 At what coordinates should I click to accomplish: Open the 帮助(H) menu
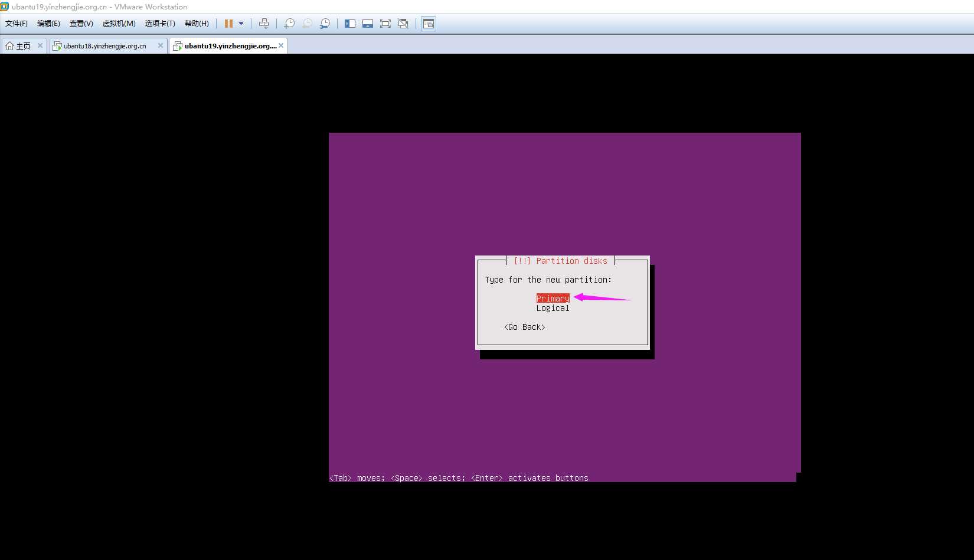pyautogui.click(x=197, y=24)
